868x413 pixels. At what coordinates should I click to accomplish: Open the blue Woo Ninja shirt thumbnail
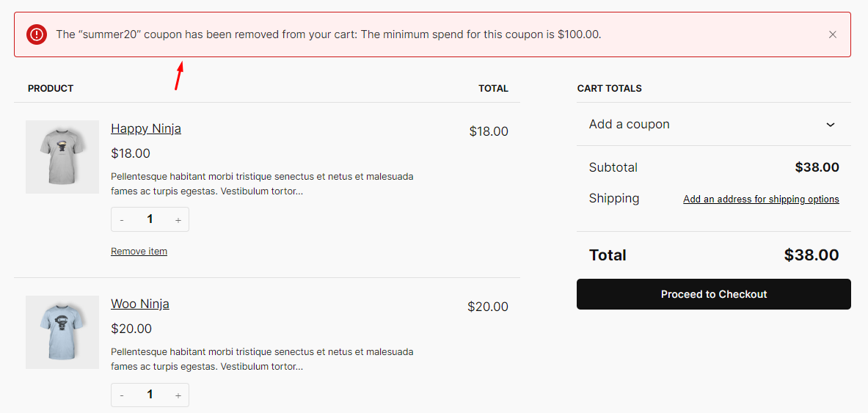(62, 332)
